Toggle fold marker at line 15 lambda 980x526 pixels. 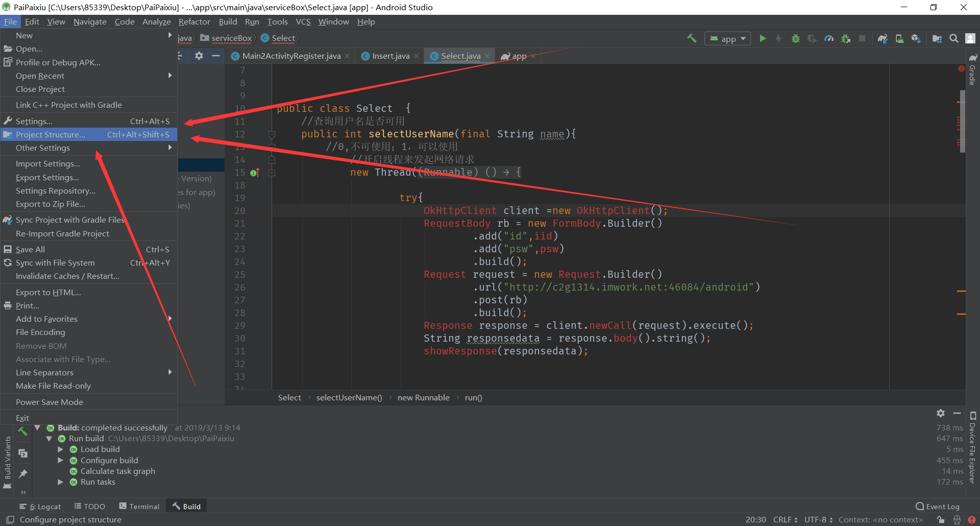(272, 173)
